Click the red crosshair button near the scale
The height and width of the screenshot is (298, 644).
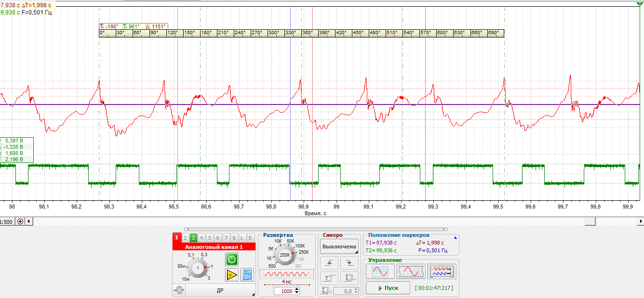(20, 221)
